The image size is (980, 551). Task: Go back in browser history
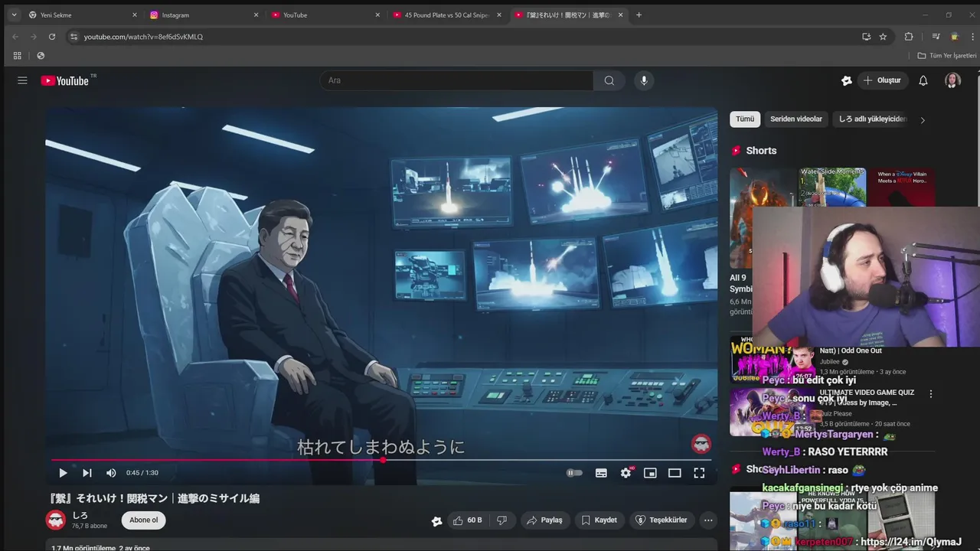click(15, 37)
